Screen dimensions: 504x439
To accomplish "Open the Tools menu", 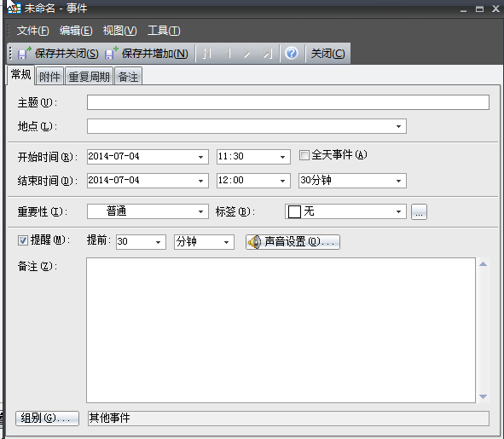I will [x=164, y=31].
